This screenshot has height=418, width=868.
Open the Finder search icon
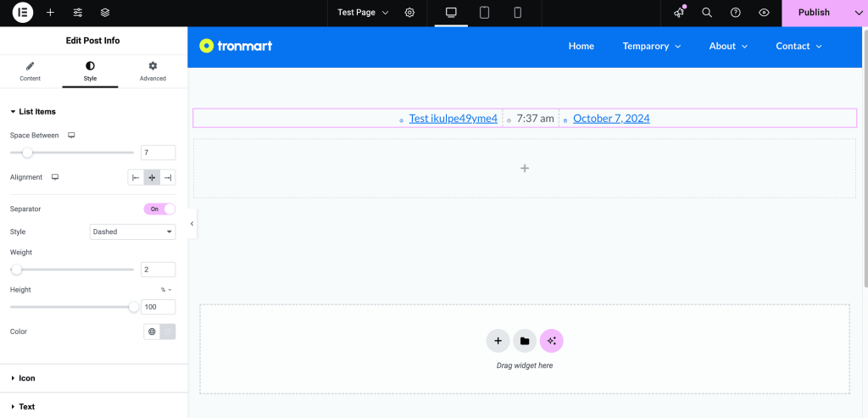[x=707, y=13]
